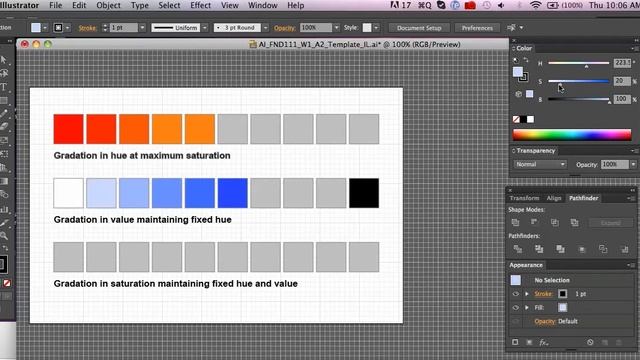
Task: Open the Object menu
Action: coord(108,5)
